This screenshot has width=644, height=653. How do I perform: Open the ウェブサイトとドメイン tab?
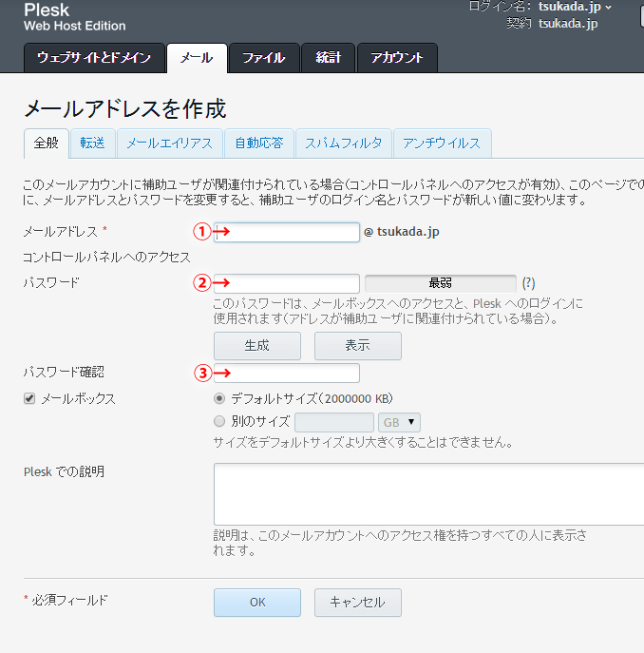click(94, 57)
